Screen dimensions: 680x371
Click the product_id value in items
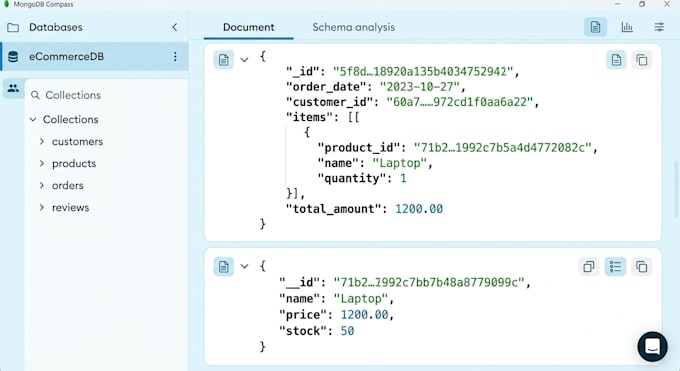(502, 148)
